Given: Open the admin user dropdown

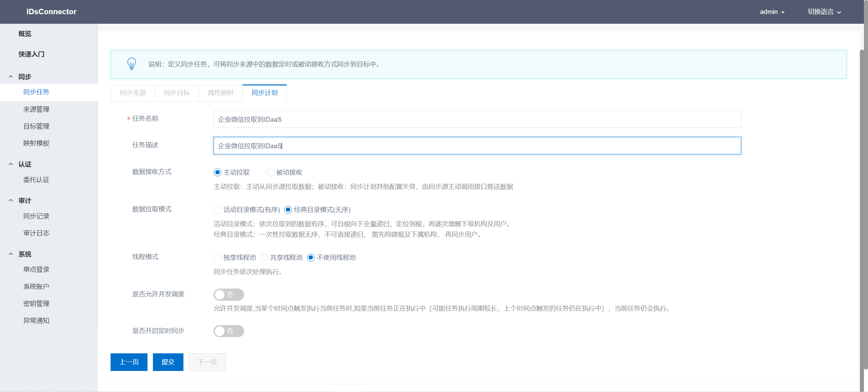Looking at the screenshot, I should pyautogui.click(x=772, y=12).
